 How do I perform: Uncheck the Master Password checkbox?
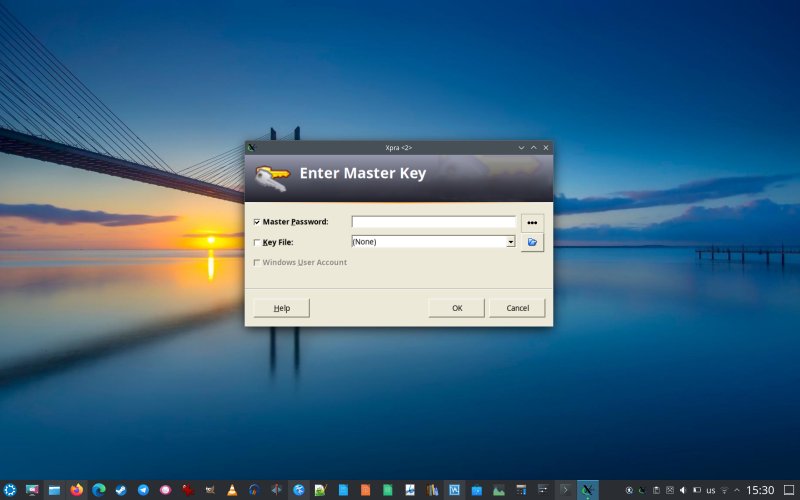point(257,222)
